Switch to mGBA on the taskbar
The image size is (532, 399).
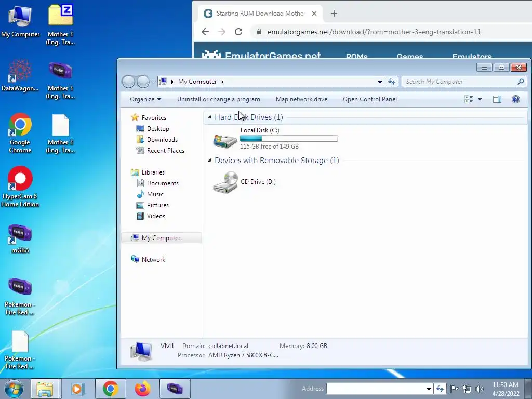(x=175, y=389)
